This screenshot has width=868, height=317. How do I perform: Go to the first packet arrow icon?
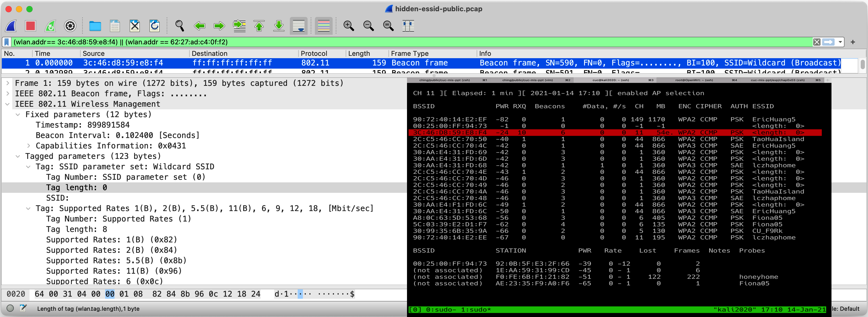click(259, 26)
